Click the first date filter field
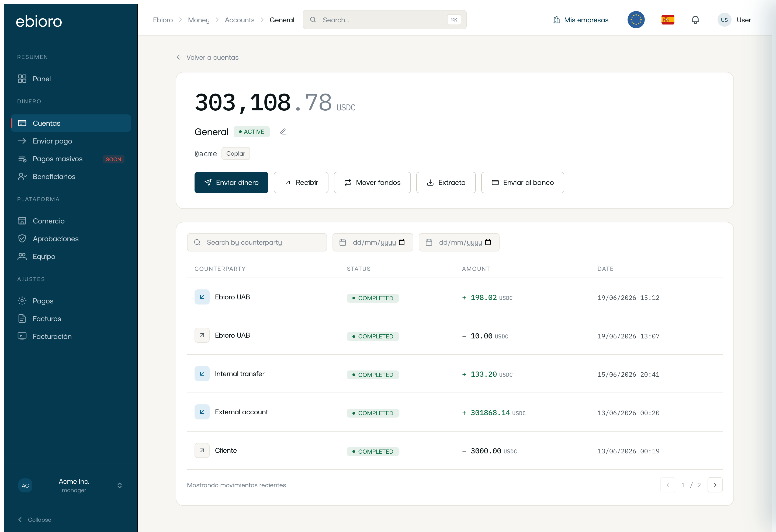776x532 pixels. click(x=373, y=242)
